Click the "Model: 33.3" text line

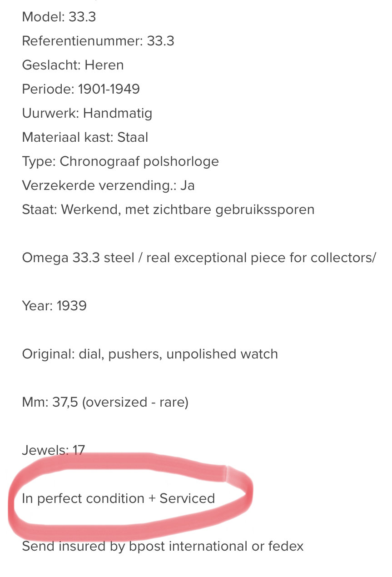(59, 17)
